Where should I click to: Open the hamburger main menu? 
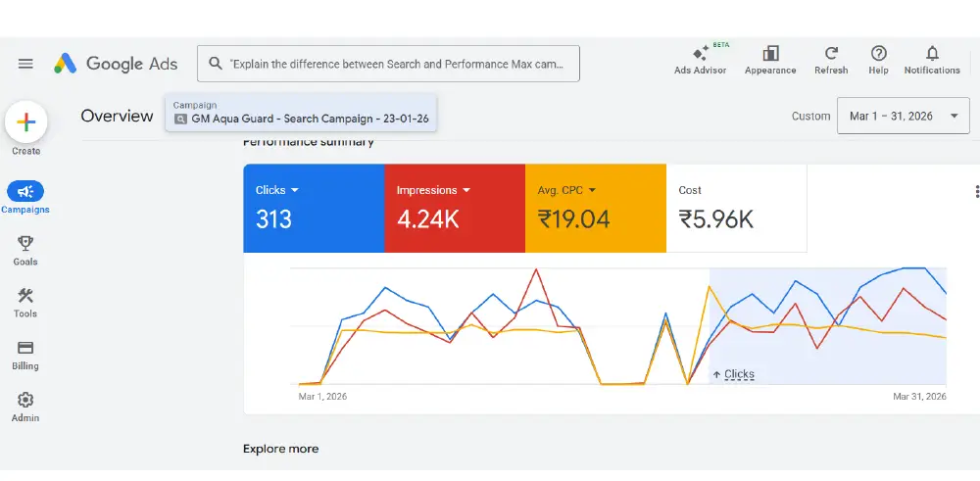pos(25,64)
